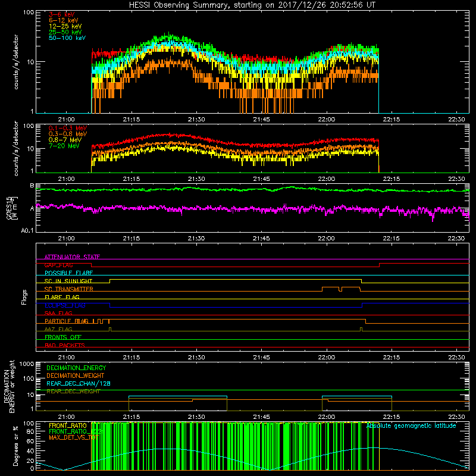This screenshot has height=476, width=476.
Task: Click the 21:30 tick under the GOES plot
Action: pyautogui.click(x=196, y=239)
